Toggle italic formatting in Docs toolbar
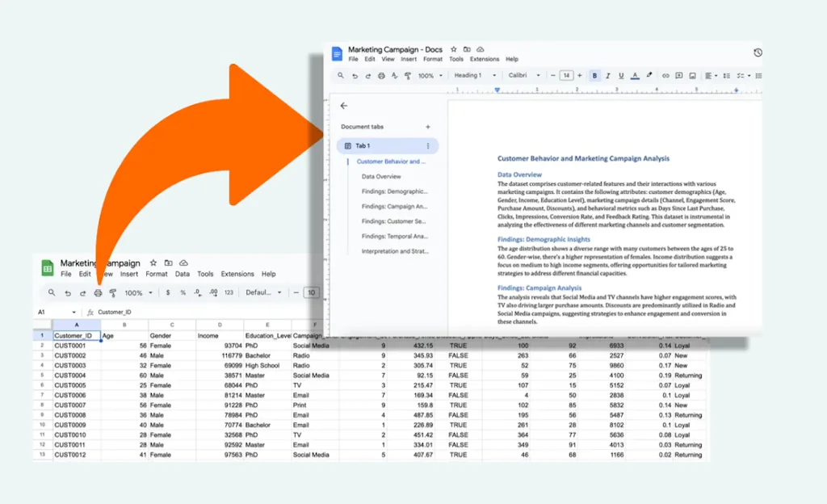 (608, 75)
